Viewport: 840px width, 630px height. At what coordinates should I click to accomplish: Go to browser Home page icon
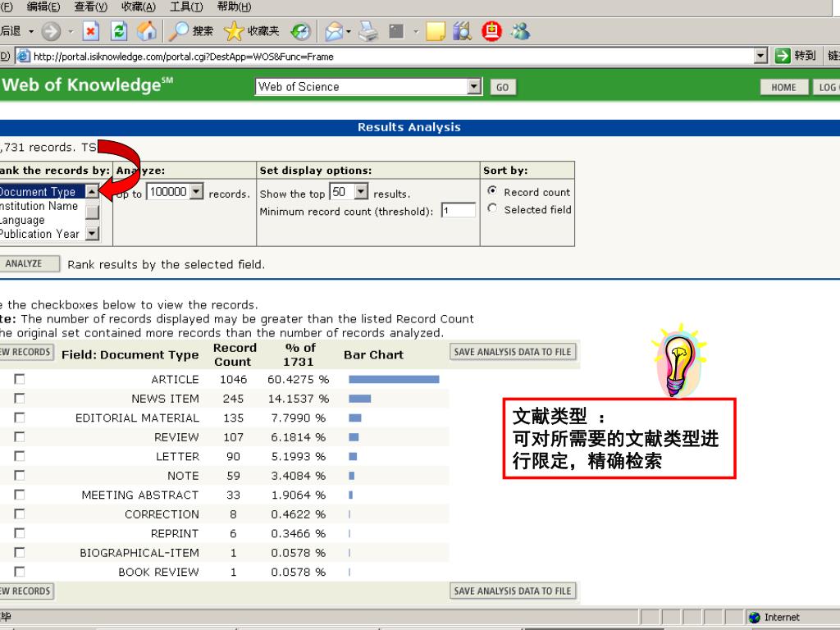[146, 32]
